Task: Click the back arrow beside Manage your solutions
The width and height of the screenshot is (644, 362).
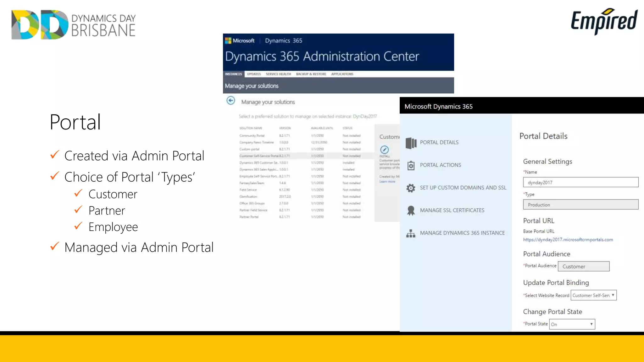Action: tap(230, 101)
